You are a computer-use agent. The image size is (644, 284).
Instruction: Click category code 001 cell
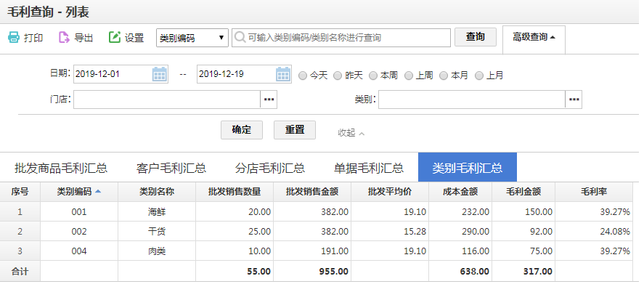(x=79, y=211)
